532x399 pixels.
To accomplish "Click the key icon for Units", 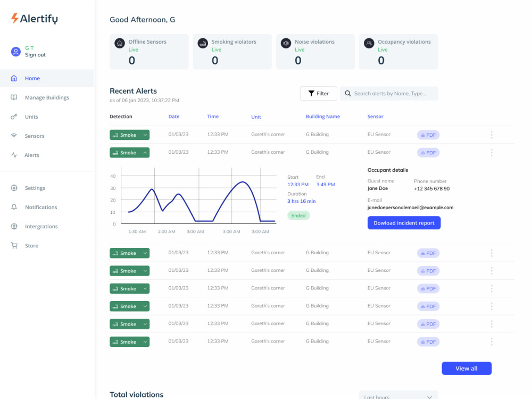I will coord(14,117).
